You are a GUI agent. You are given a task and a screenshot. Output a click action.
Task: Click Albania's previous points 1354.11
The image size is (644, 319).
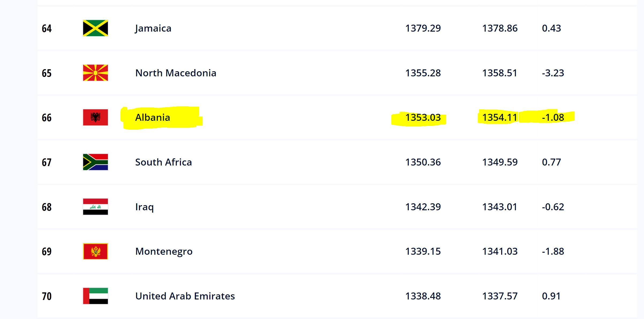tap(500, 117)
